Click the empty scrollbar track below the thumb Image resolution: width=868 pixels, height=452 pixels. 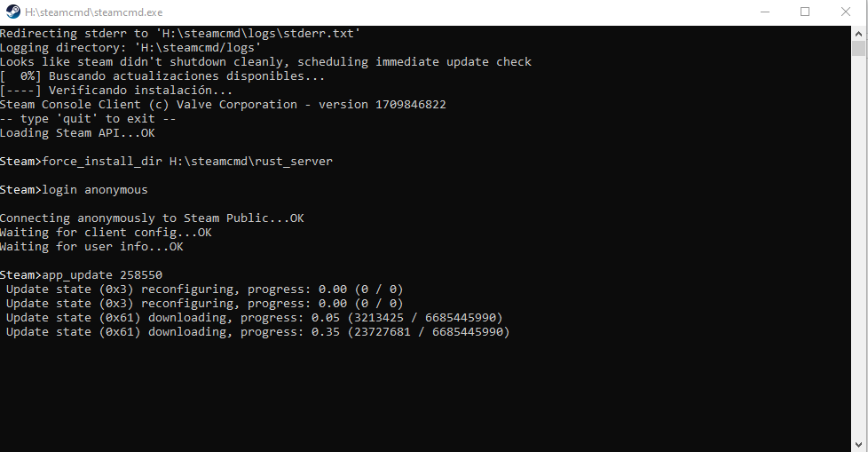pyautogui.click(x=859, y=266)
